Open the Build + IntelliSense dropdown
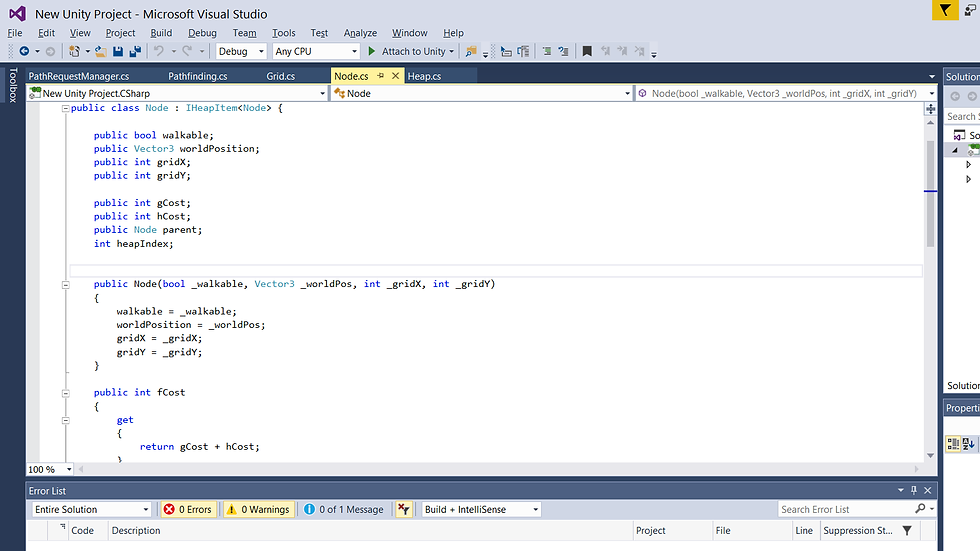Screen dimensions: 980x551 pyautogui.click(x=481, y=509)
